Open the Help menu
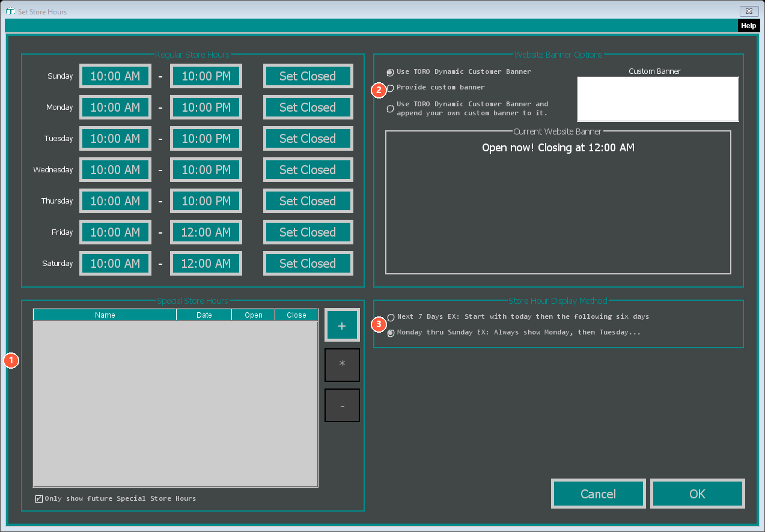The width and height of the screenshot is (765, 532). [748, 26]
